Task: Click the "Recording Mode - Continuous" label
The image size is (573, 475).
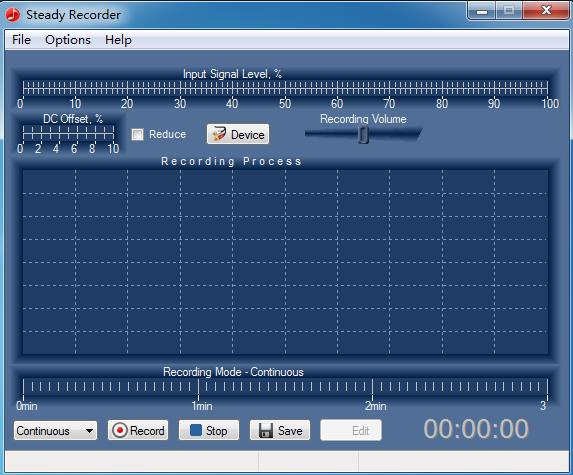Action: coord(233,372)
